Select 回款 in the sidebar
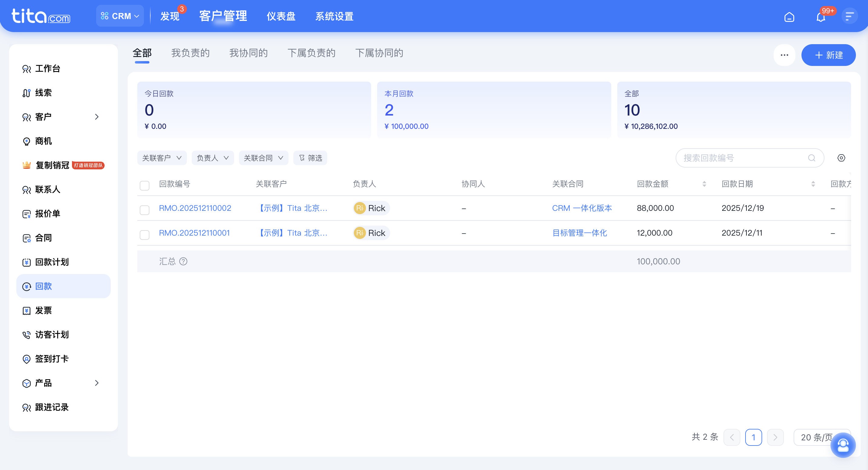The height and width of the screenshot is (470, 868). click(63, 286)
